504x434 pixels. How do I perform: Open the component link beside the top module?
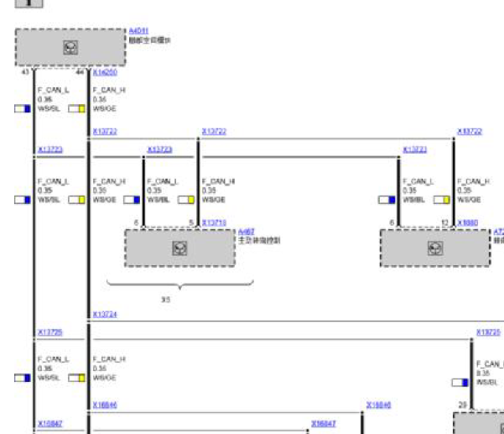tap(138, 31)
